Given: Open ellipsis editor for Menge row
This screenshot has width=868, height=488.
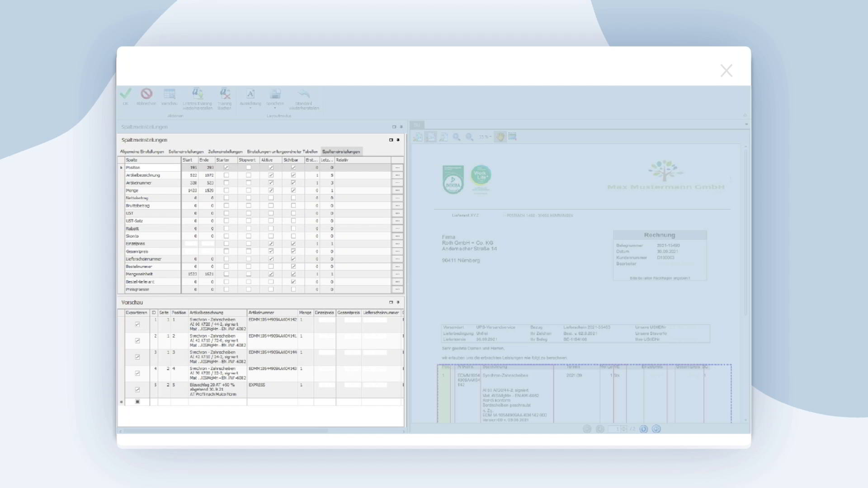Looking at the screenshot, I should 397,190.
